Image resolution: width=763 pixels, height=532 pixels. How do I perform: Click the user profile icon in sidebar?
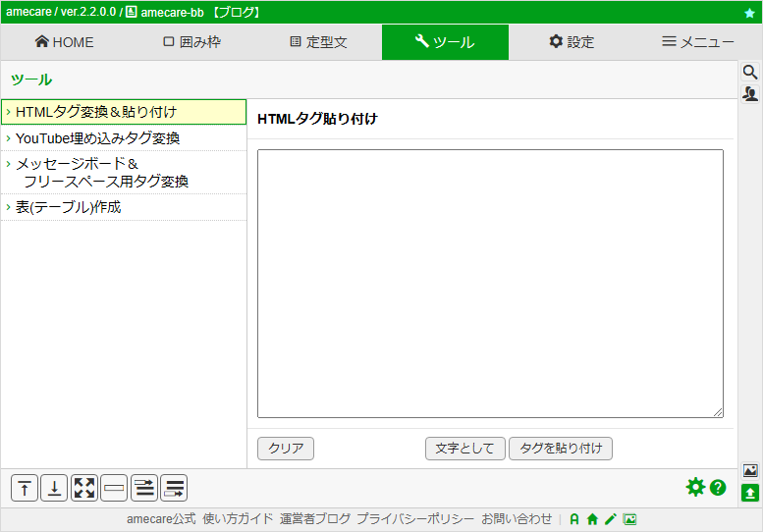pyautogui.click(x=750, y=93)
